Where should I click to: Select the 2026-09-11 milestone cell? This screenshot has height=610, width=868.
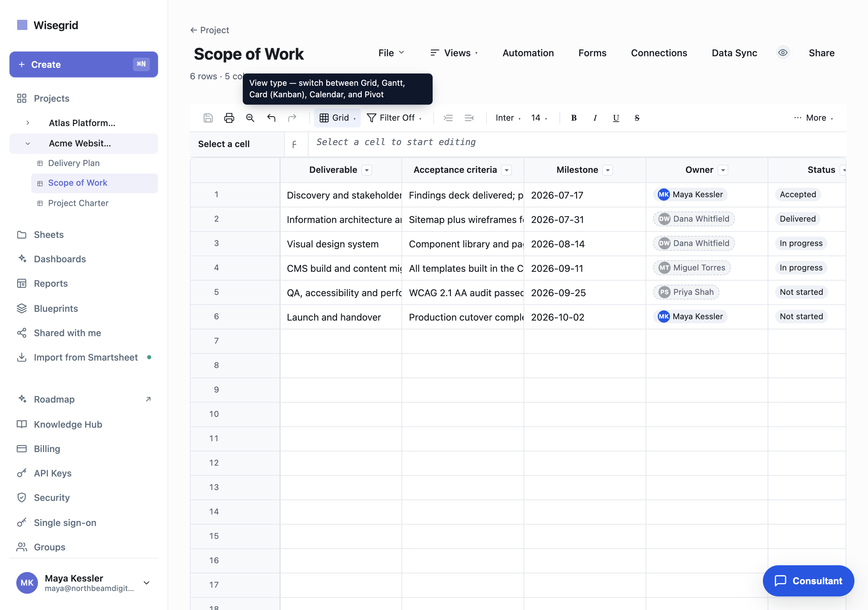pyautogui.click(x=585, y=268)
